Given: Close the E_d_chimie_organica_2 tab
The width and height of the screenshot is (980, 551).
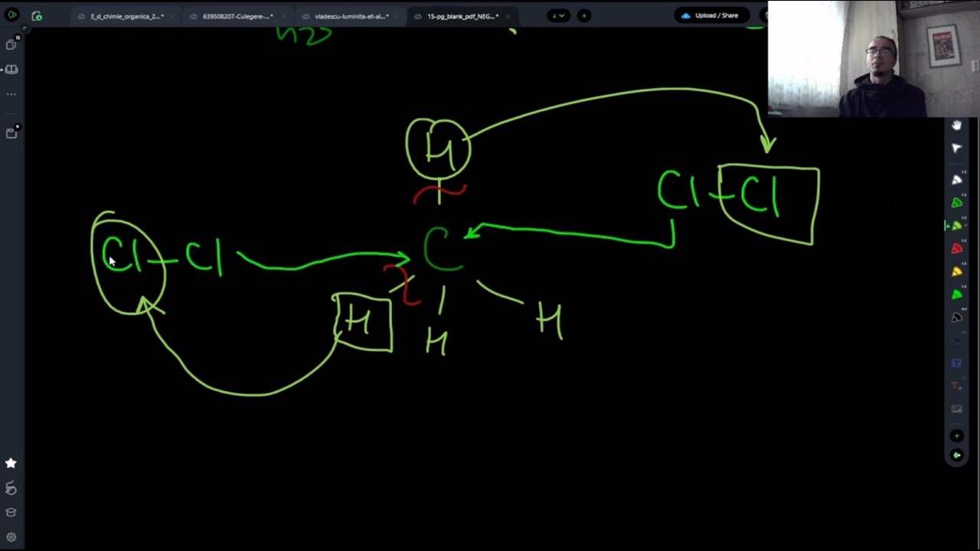Looking at the screenshot, I should pos(171,16).
